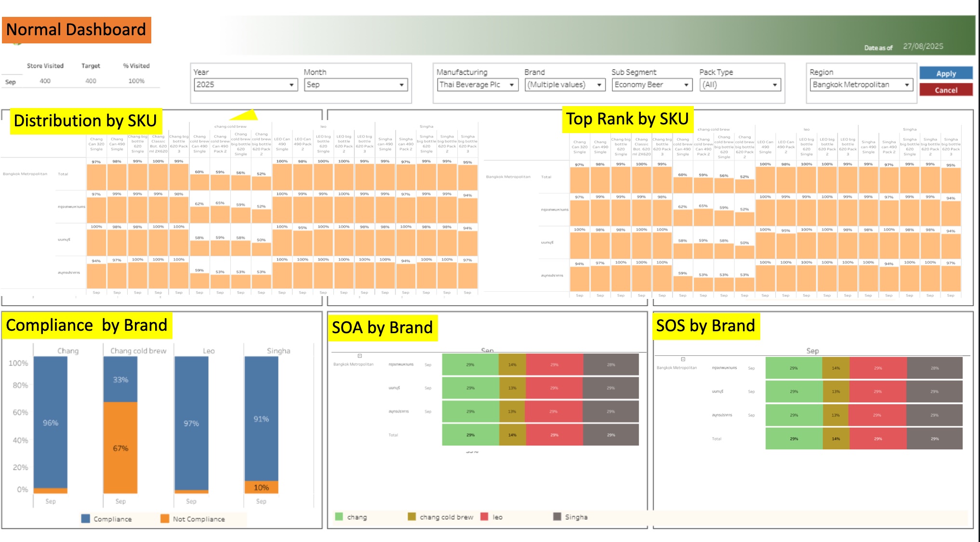Click the blue Compliance legend swatch
This screenshot has width=980, height=542.
click(x=86, y=518)
